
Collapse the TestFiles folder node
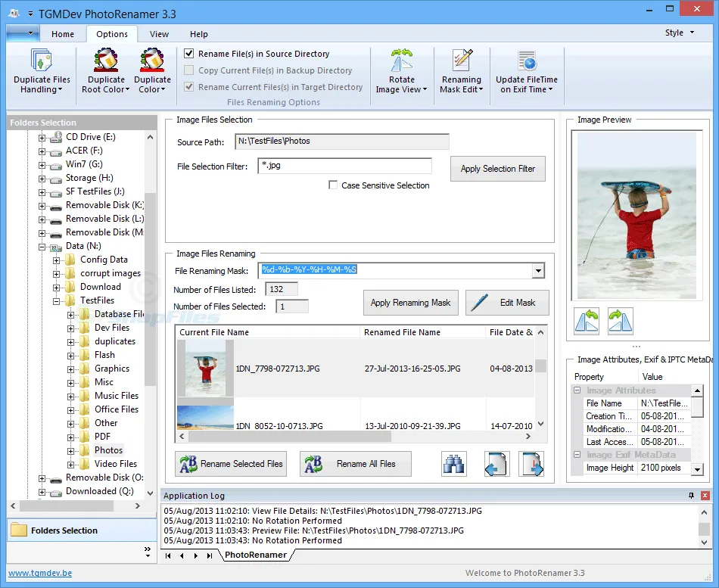coord(56,301)
